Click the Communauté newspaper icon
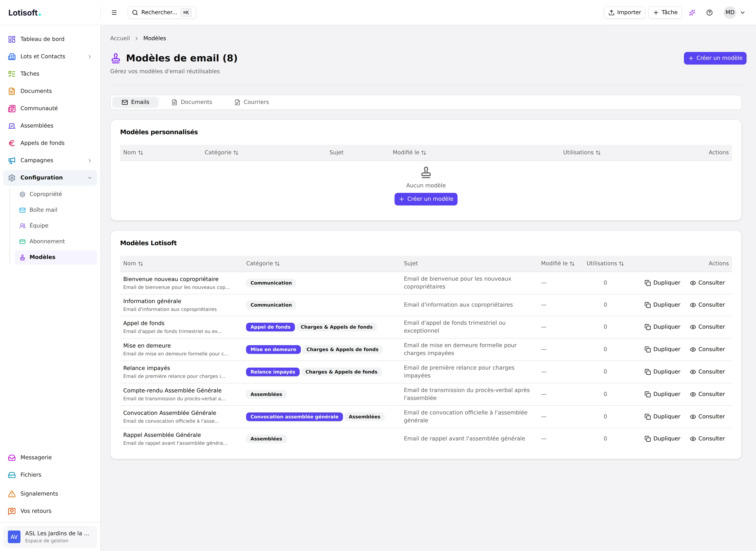This screenshot has height=551, width=756. pos(12,109)
